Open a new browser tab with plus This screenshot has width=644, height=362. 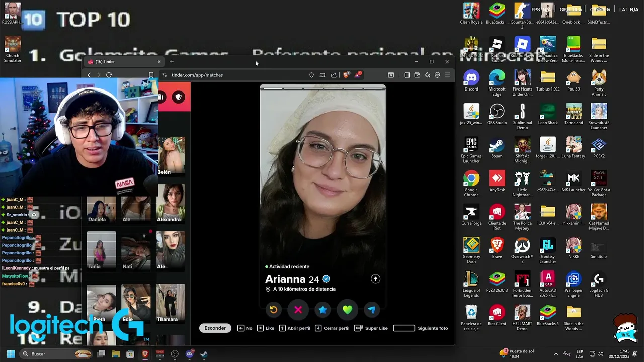coord(172,62)
